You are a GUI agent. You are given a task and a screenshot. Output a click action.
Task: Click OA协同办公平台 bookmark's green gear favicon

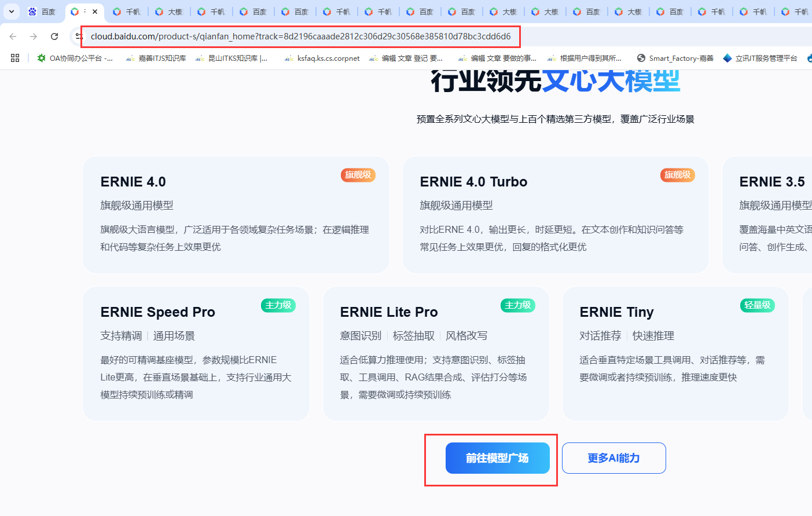41,58
